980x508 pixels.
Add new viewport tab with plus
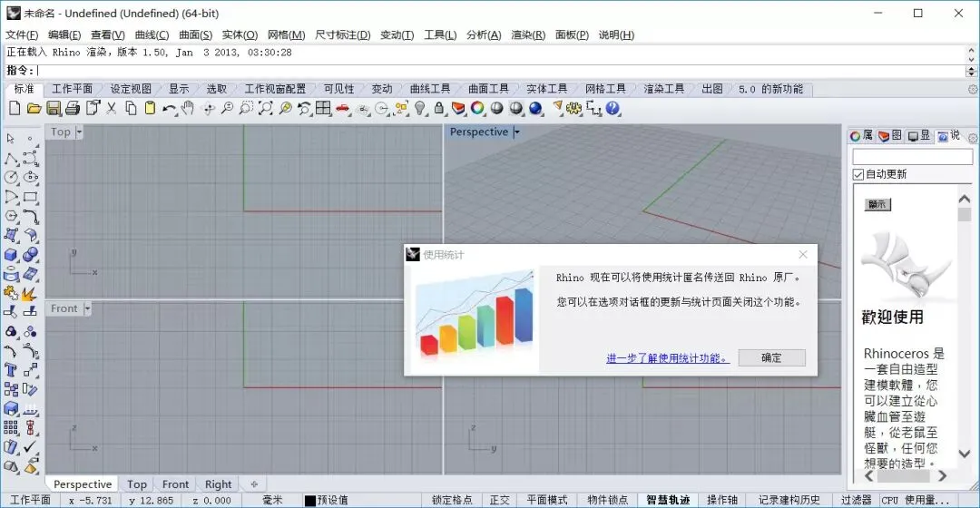point(254,484)
